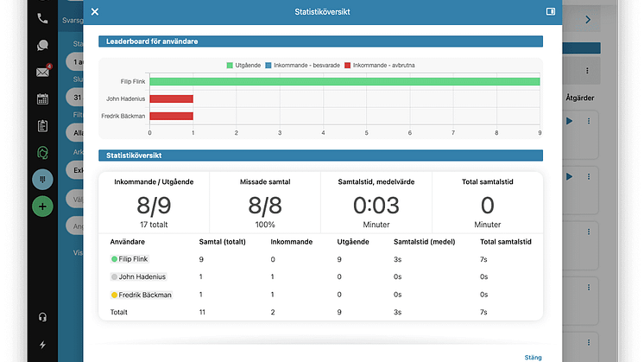Viewport: 644px width, 362px height.
Task: Click the Utgående column header
Action: click(x=353, y=242)
